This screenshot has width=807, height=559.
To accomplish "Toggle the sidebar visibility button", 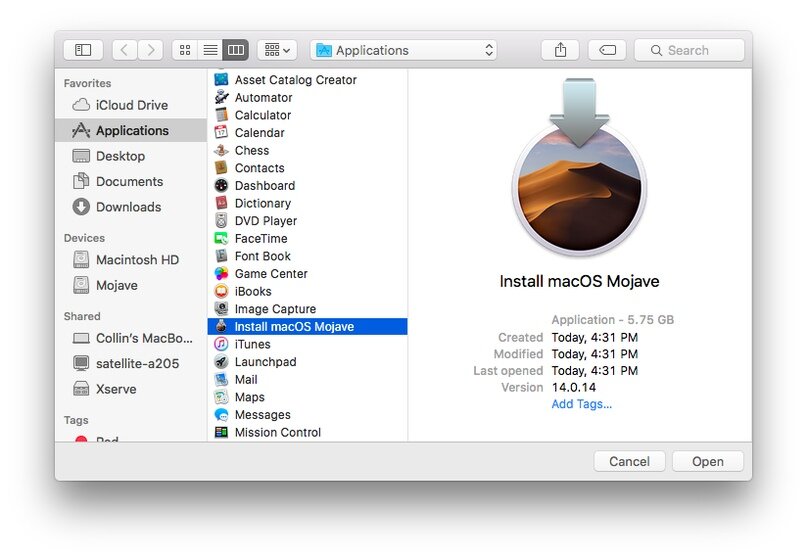I will tap(83, 50).
